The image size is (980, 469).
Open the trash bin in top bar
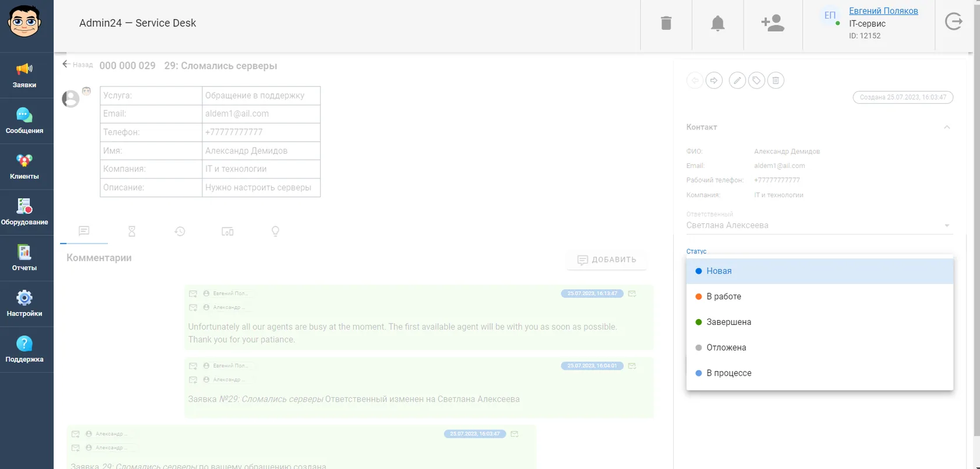pyautogui.click(x=666, y=23)
